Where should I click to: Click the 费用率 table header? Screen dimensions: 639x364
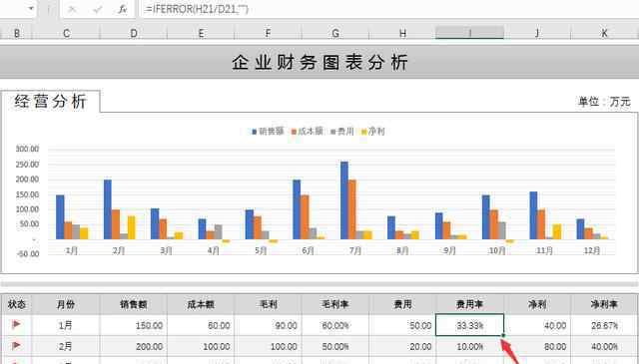469,304
